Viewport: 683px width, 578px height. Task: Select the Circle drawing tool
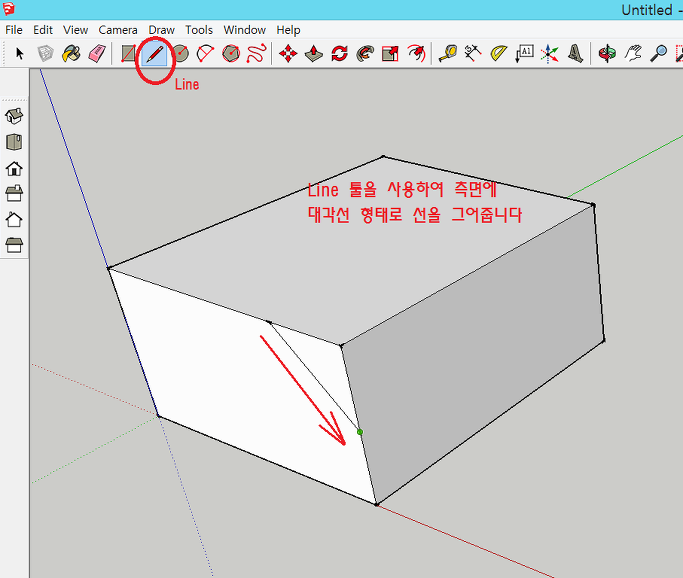[x=180, y=54]
